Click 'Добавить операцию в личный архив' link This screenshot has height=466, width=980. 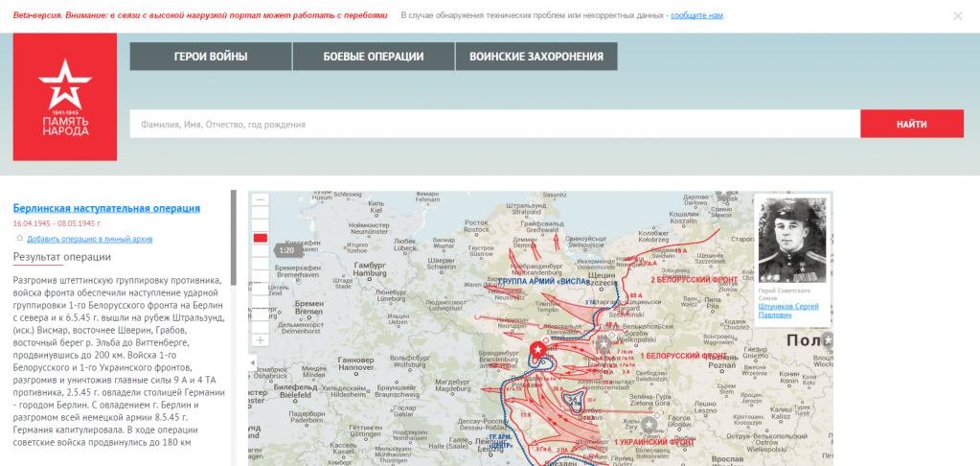(x=89, y=239)
